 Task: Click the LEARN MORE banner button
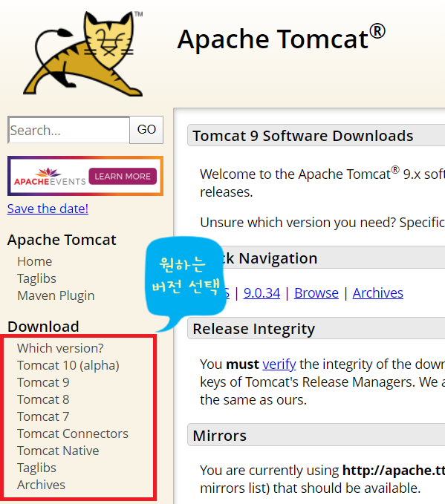click(x=123, y=176)
